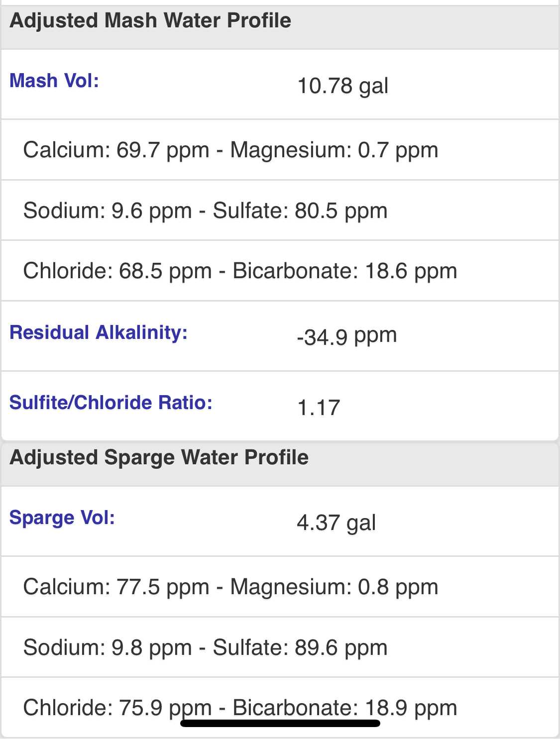The image size is (560, 739).
Task: Tap the Sulfate 80.5 ppm value
Action: 300,211
